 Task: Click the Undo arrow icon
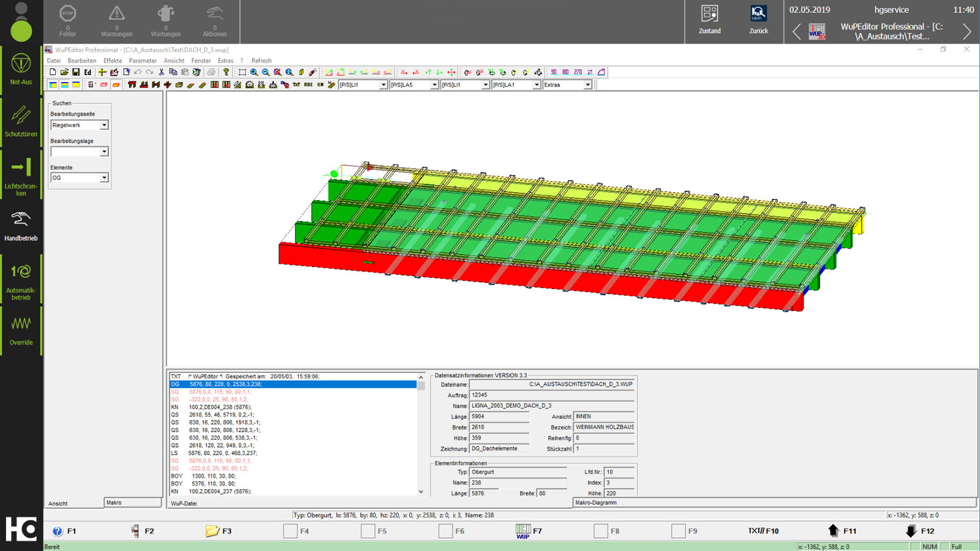coord(138,72)
